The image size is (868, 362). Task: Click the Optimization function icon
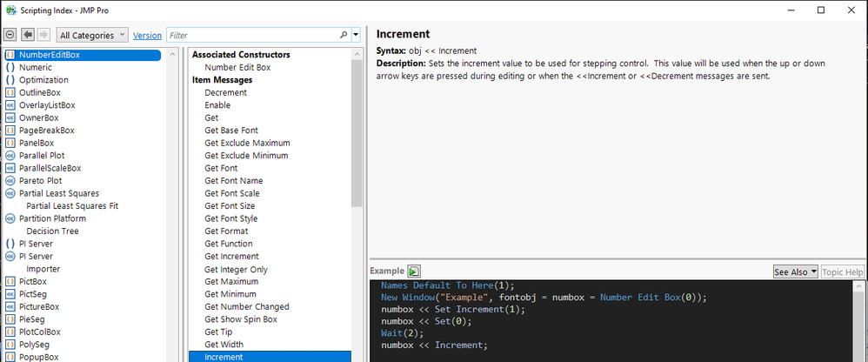click(10, 80)
